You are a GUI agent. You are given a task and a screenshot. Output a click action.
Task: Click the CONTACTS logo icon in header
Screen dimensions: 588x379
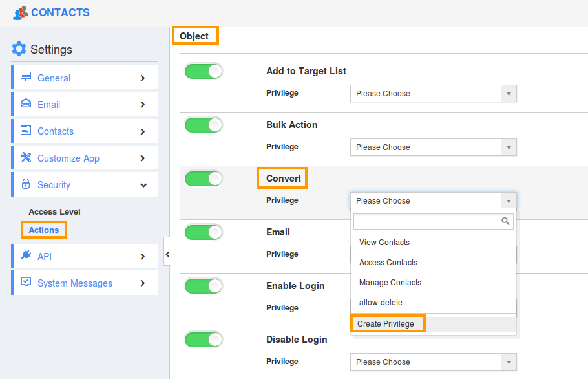(19, 12)
